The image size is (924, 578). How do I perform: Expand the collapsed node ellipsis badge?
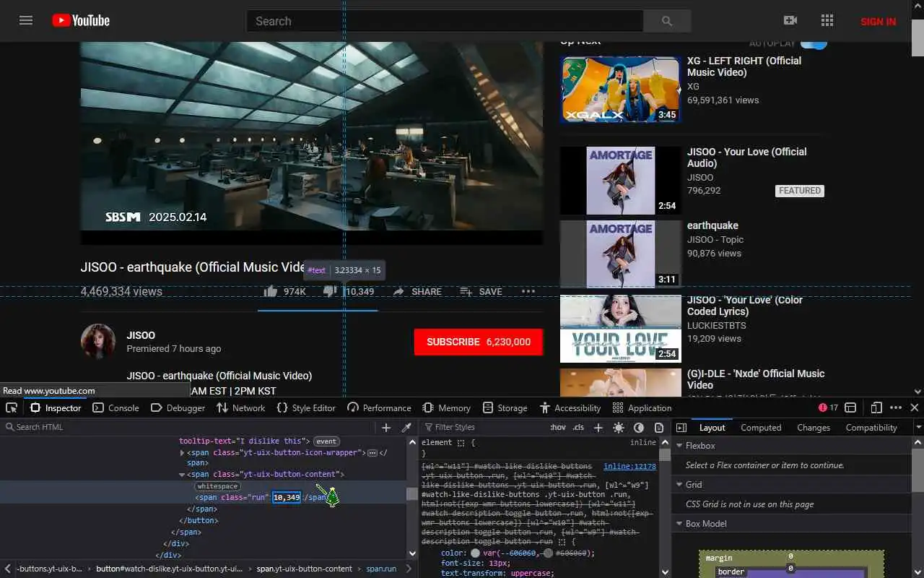[x=372, y=453]
